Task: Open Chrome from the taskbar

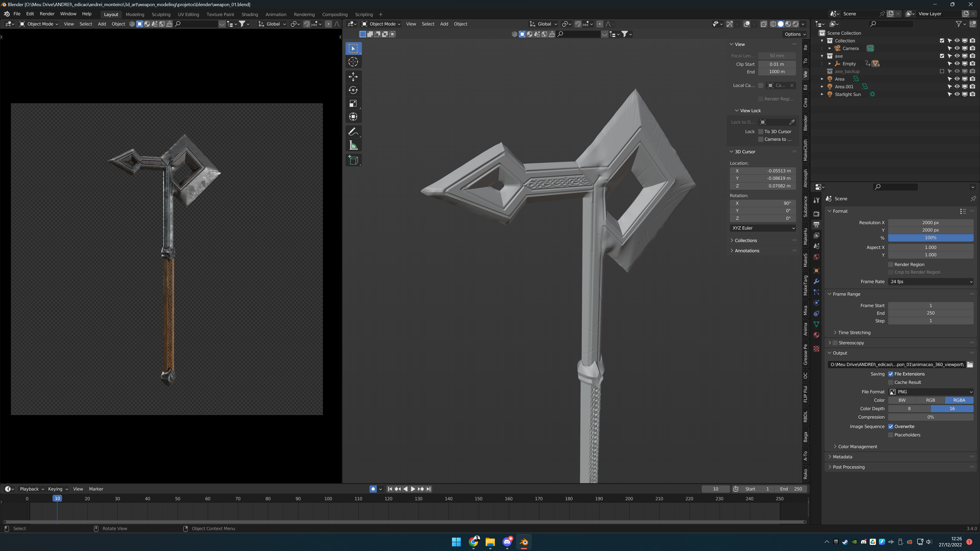Action: pyautogui.click(x=473, y=542)
